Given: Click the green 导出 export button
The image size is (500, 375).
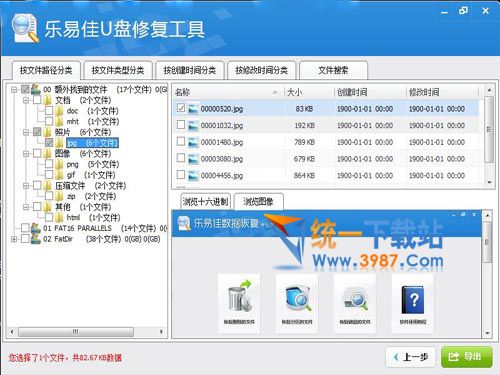Looking at the screenshot, I should (466, 357).
